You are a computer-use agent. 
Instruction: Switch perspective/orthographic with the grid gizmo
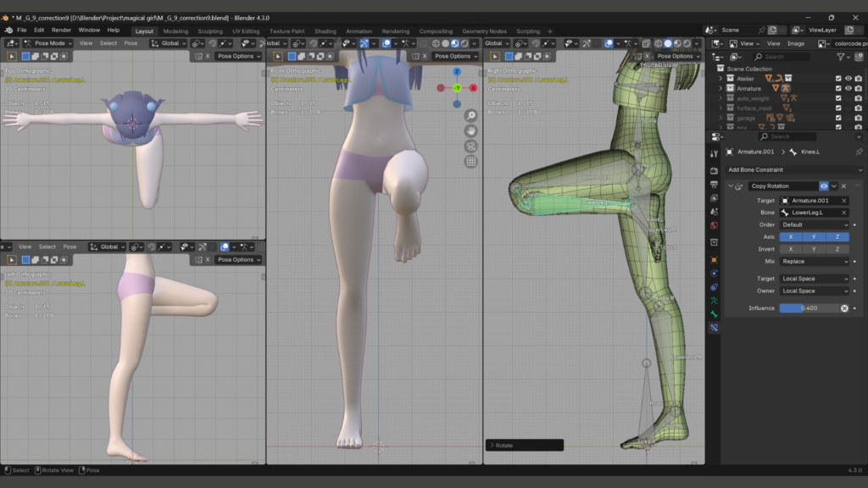(x=470, y=161)
